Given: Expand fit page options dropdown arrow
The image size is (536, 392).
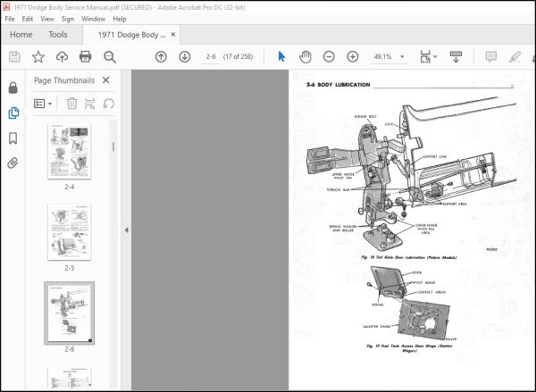Looking at the screenshot, I should tap(435, 57).
